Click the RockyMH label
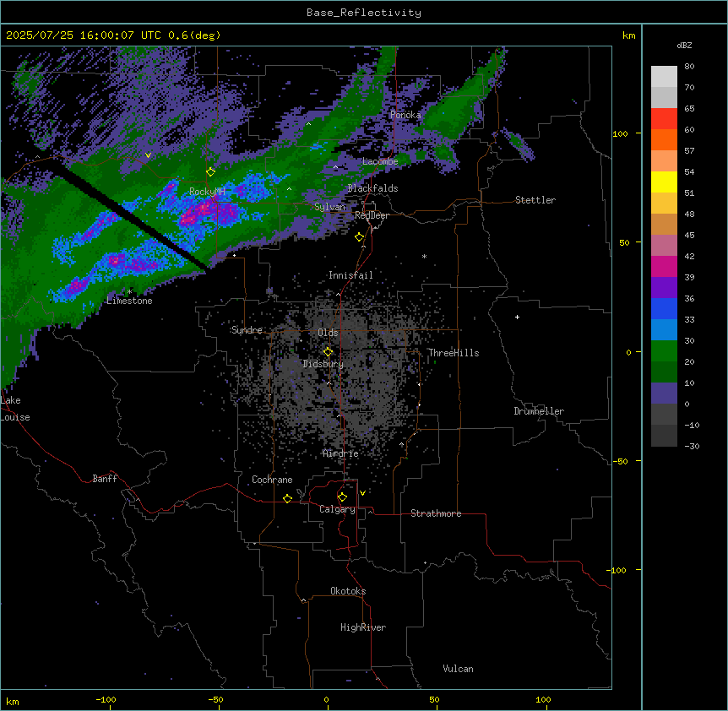Image resolution: width=728 pixels, height=711 pixels. 207,192
